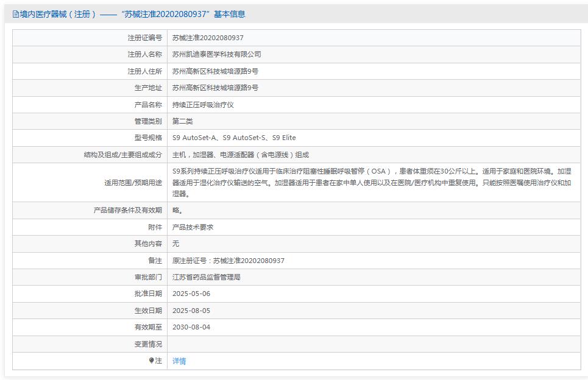Image resolution: width=588 pixels, height=380 pixels.
Task: Click the 结构及组成/主要组成成分 label
Action: pos(123,155)
